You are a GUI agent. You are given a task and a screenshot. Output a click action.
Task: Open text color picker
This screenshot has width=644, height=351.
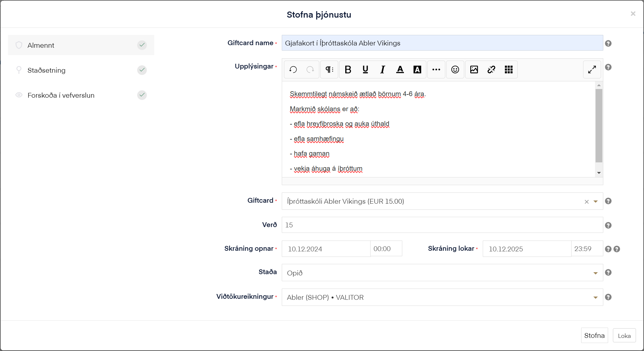[400, 69]
